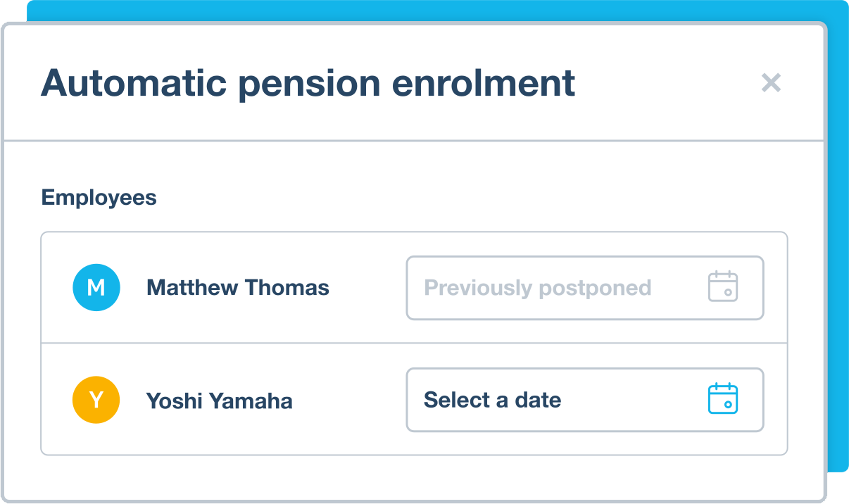The width and height of the screenshot is (849, 504).
Task: Click the Automatic pension enrolment title
Action: click(308, 83)
